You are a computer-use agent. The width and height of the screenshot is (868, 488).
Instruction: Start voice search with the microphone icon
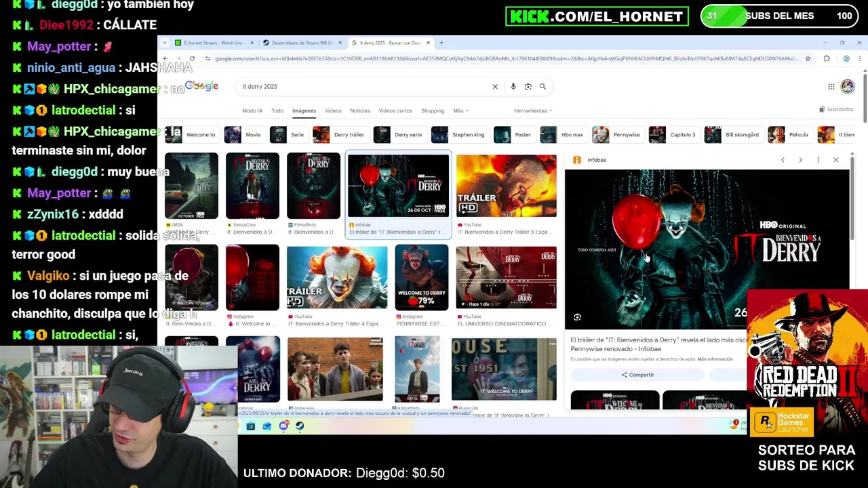tap(513, 87)
